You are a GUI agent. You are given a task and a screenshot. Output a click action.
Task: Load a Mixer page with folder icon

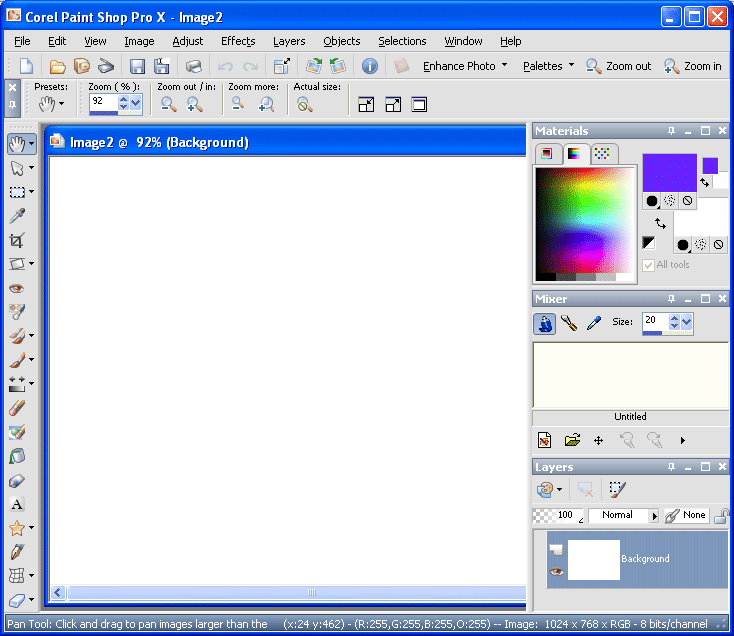tap(572, 440)
